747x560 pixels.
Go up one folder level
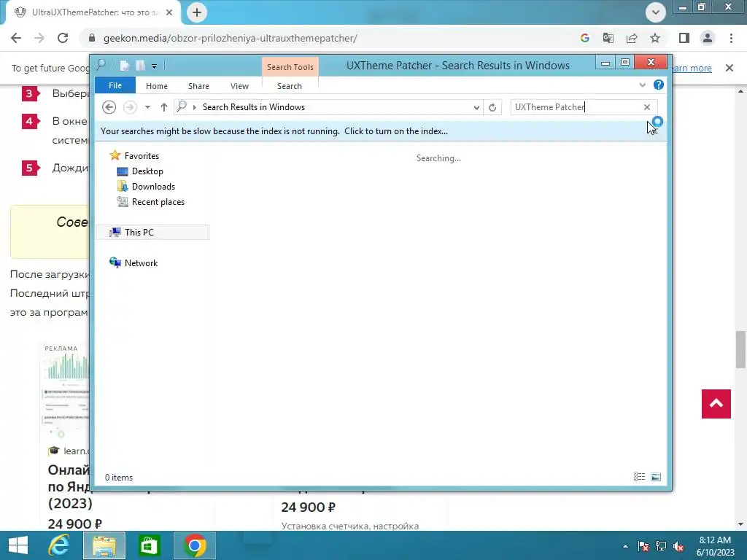click(x=164, y=107)
